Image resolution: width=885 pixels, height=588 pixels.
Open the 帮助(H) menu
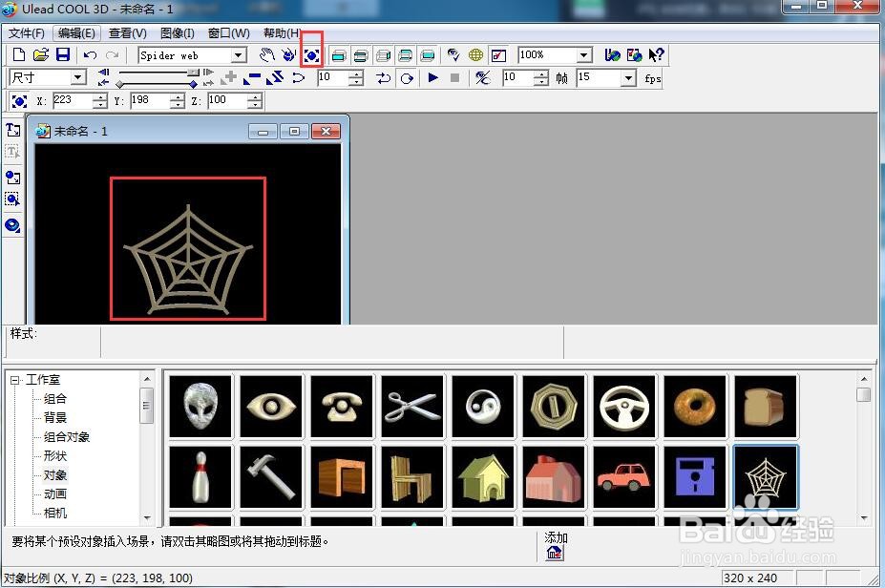(281, 33)
